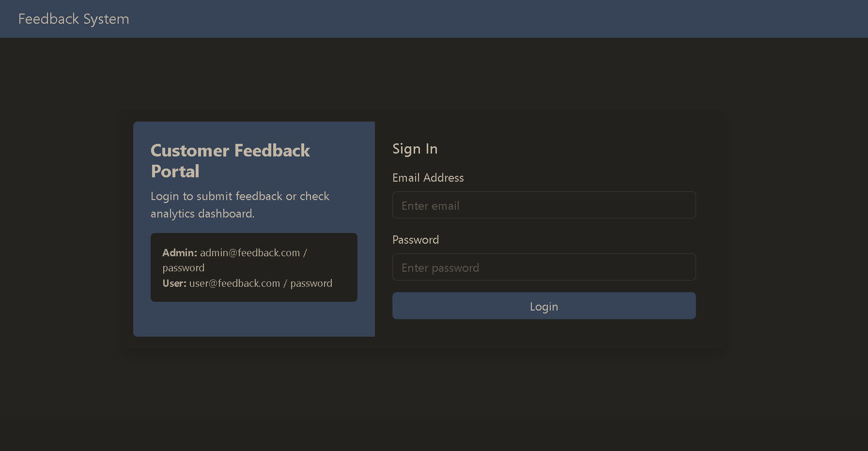This screenshot has height=451, width=868.
Task: Click the Feedback System header title
Action: tap(74, 19)
